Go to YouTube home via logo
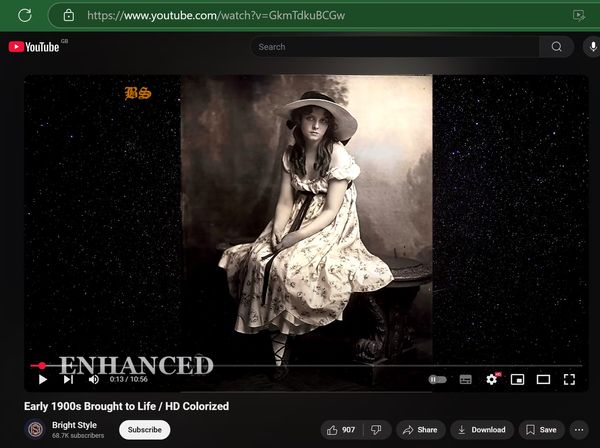The height and width of the screenshot is (448, 600). point(34,47)
